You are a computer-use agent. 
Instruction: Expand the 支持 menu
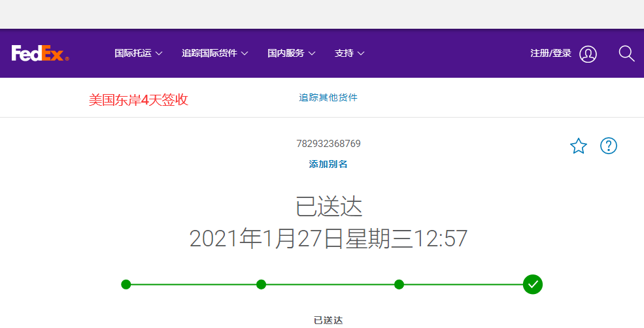(349, 53)
